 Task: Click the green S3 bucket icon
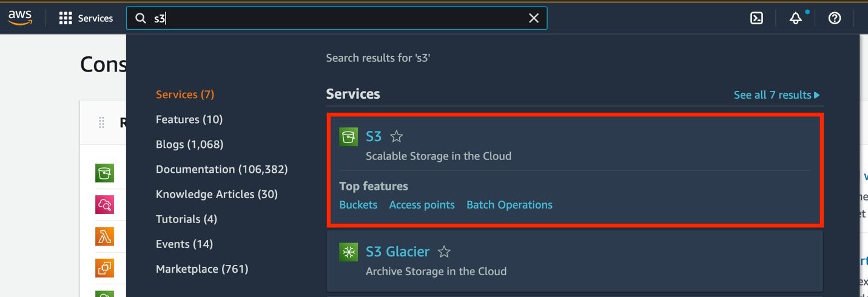[x=348, y=137]
